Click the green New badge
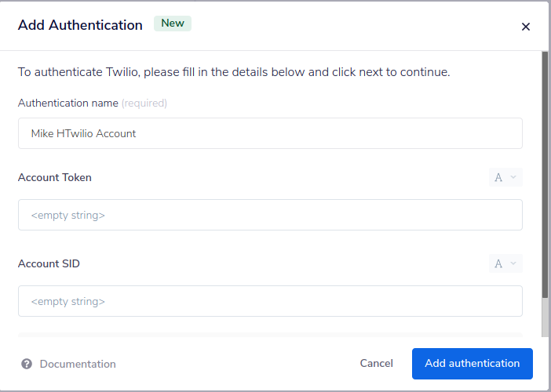Image resolution: width=551 pixels, height=392 pixels. (173, 24)
